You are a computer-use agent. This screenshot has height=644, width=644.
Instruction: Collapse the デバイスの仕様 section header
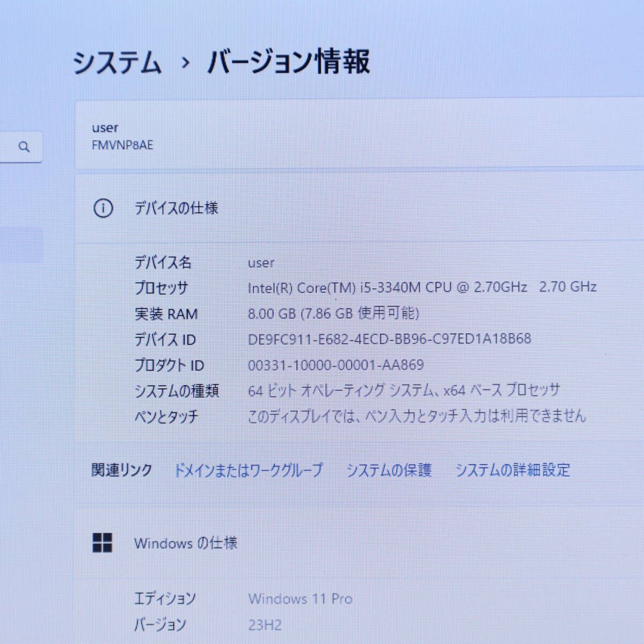click(360, 208)
